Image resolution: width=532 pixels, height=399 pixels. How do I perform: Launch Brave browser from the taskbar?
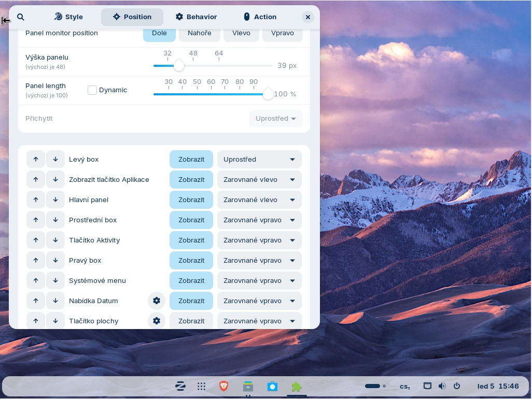pyautogui.click(x=223, y=386)
